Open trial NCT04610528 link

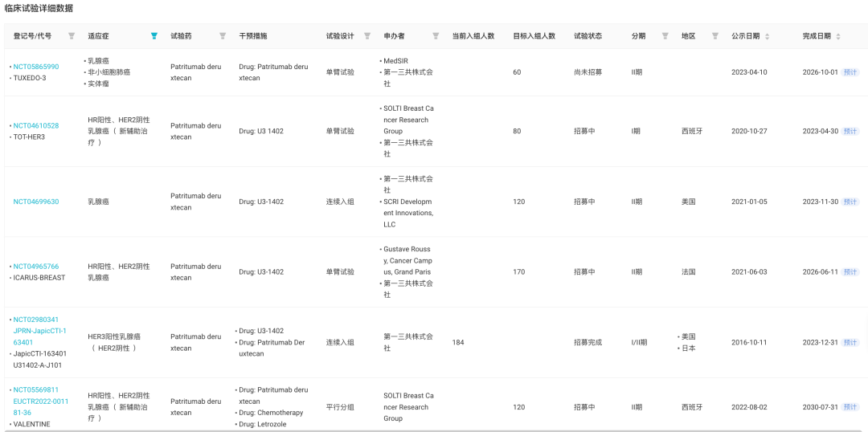pyautogui.click(x=36, y=125)
